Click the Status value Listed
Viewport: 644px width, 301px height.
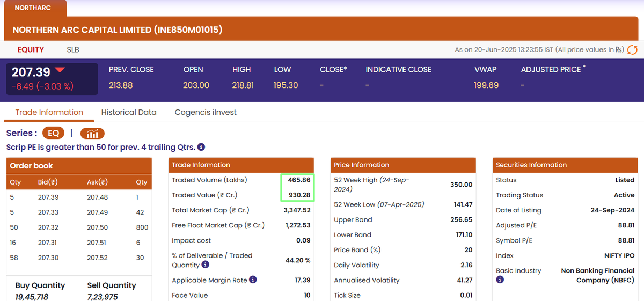tap(625, 180)
